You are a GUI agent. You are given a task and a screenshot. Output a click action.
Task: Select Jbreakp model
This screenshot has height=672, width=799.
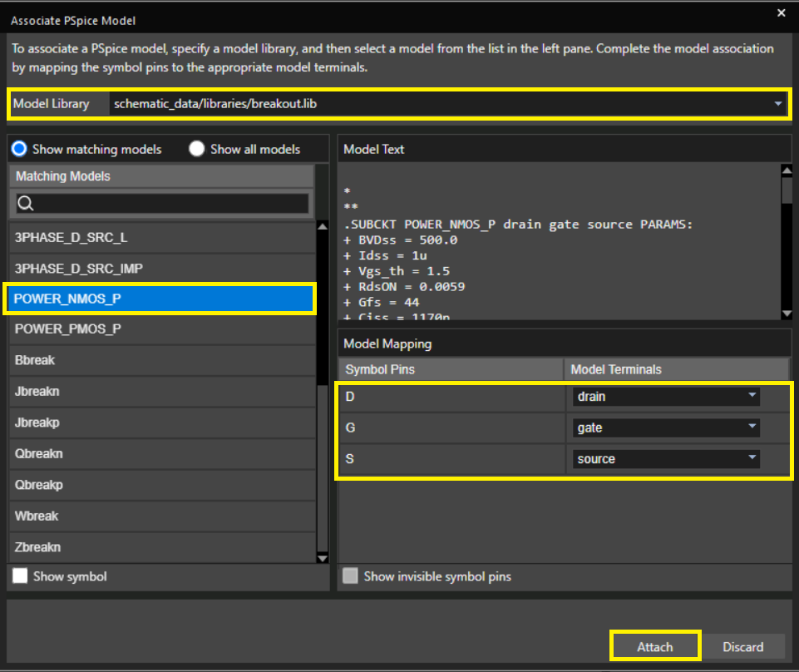tap(162, 422)
